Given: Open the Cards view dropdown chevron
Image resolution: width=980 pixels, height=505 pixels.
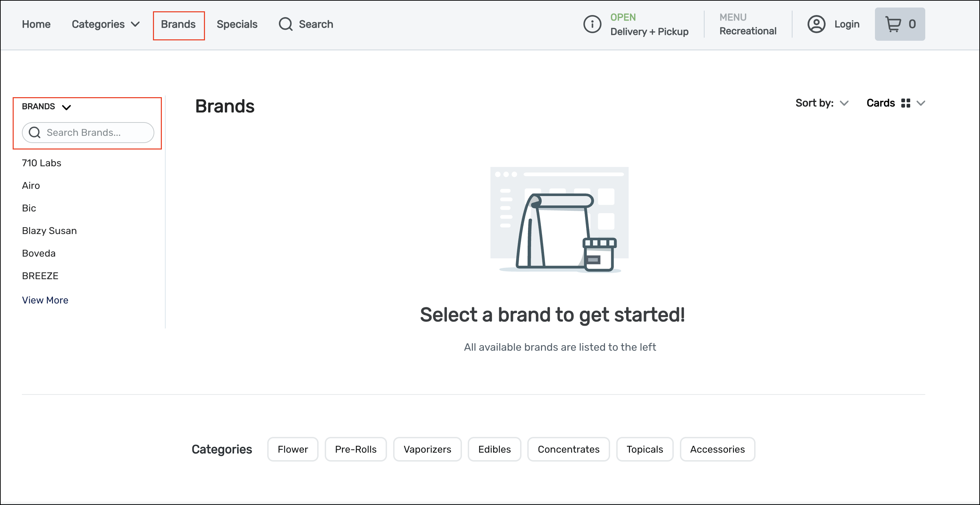Looking at the screenshot, I should [921, 103].
